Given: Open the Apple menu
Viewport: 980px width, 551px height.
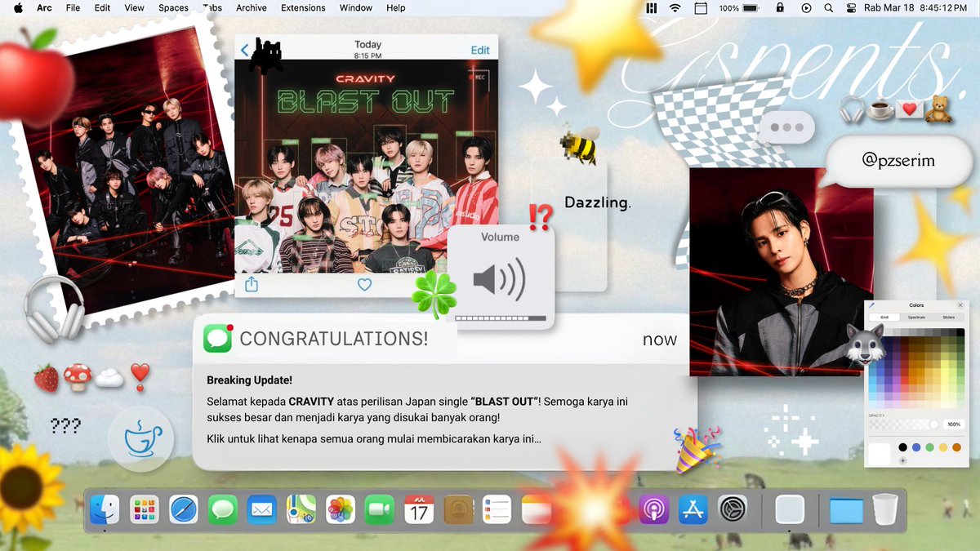Looking at the screenshot, I should (x=18, y=7).
